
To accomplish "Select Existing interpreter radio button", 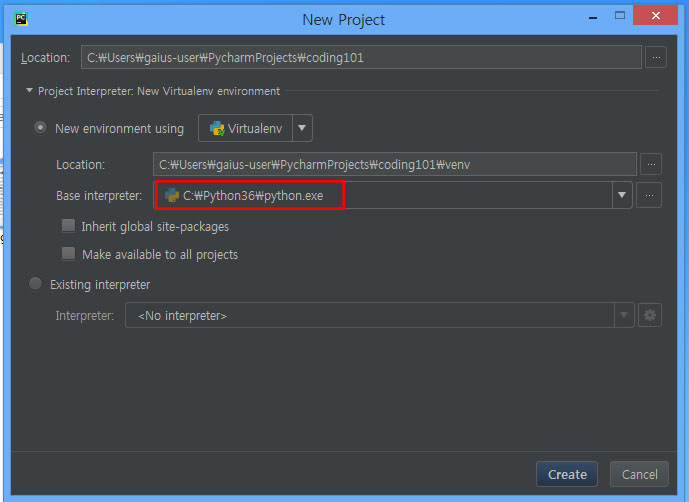I will point(36,285).
